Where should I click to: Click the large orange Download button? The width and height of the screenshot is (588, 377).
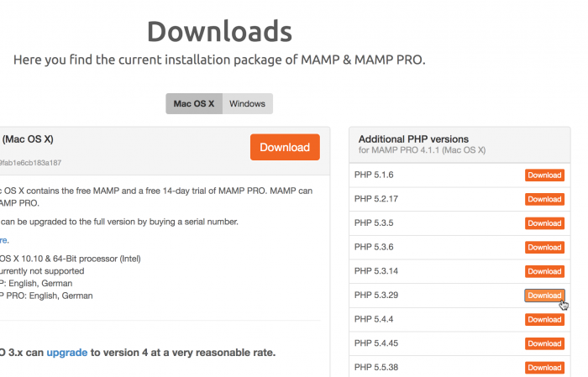[x=285, y=147]
